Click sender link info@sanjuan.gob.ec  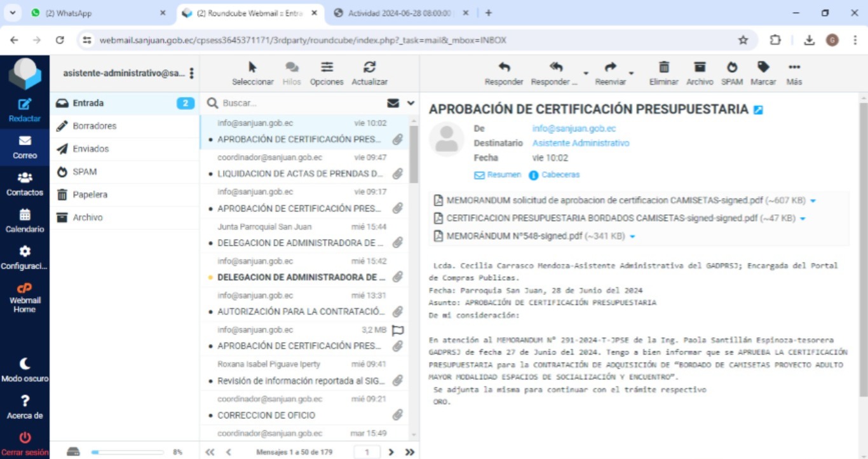click(574, 128)
